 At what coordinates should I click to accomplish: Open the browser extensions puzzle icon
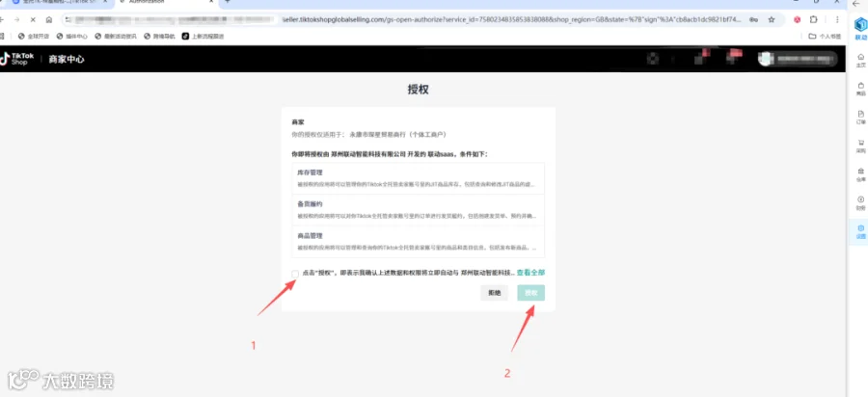pyautogui.click(x=813, y=19)
